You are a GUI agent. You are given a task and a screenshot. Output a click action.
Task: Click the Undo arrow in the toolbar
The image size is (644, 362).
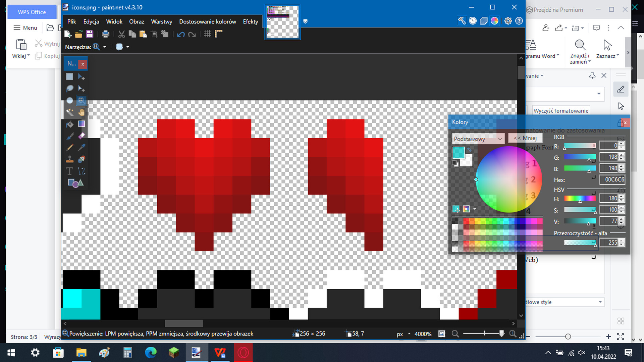[x=181, y=34]
